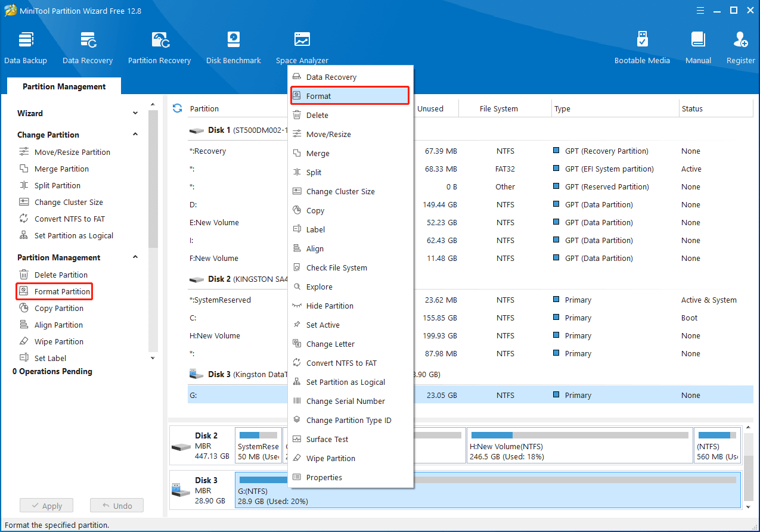Select Change Partition Type ID in menu

(x=350, y=420)
